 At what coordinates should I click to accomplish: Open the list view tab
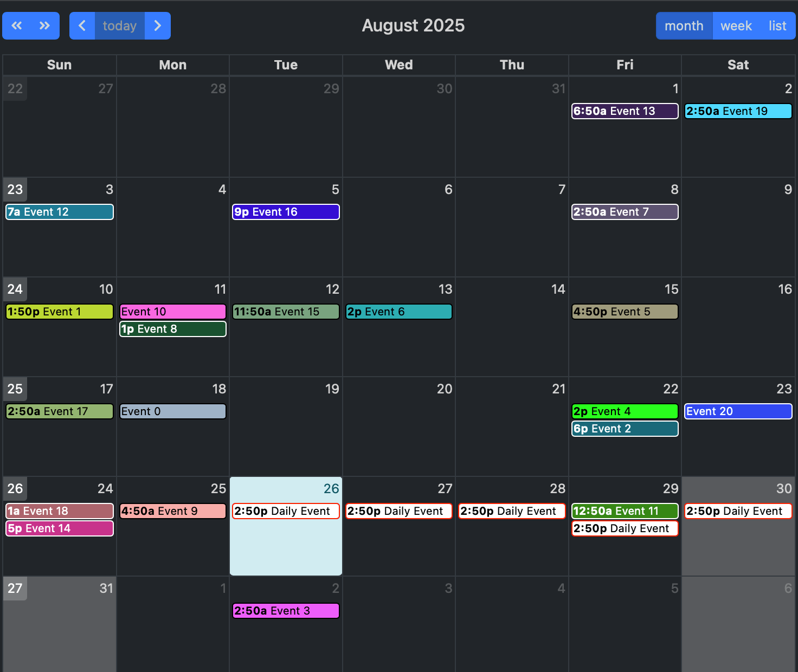click(x=777, y=25)
